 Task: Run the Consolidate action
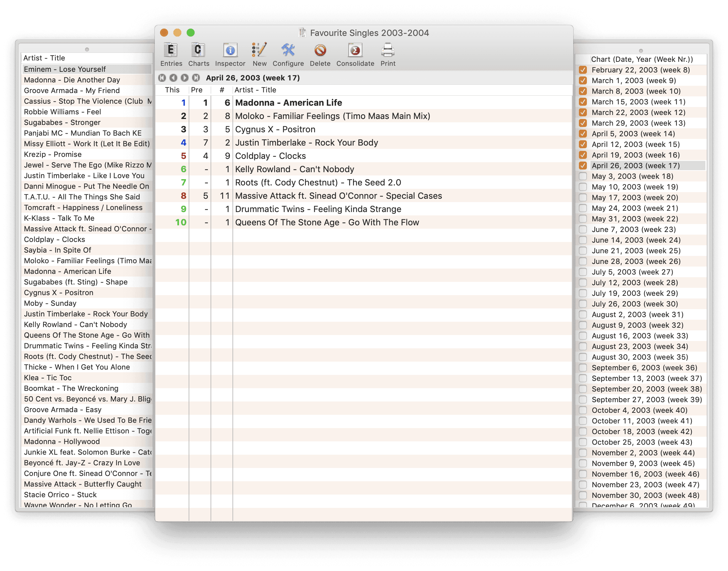tap(355, 51)
